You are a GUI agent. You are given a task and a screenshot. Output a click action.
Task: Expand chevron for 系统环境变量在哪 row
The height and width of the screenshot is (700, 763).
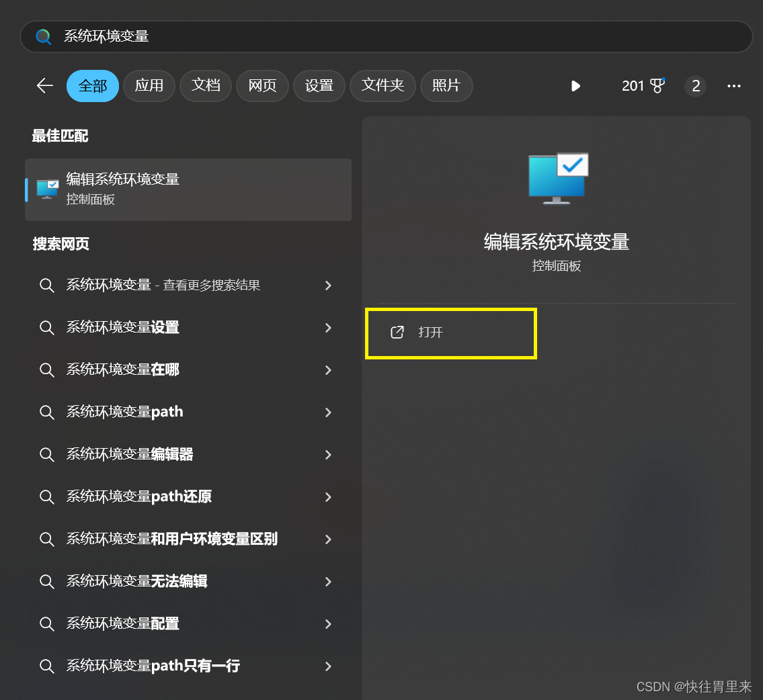click(329, 370)
